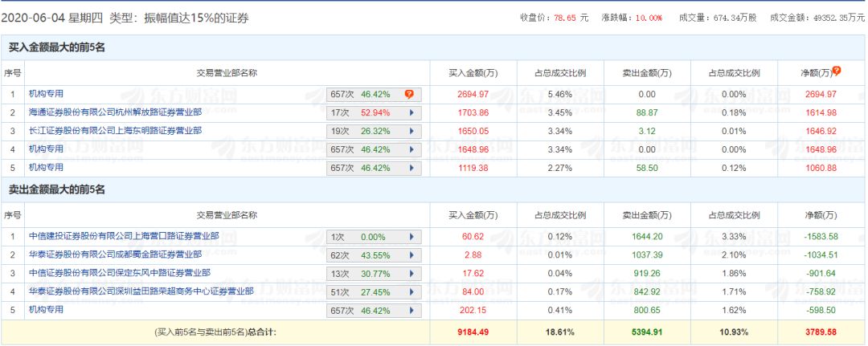Click sell amount 58.50 cell
This screenshot has width=868, height=346.
[x=647, y=168]
